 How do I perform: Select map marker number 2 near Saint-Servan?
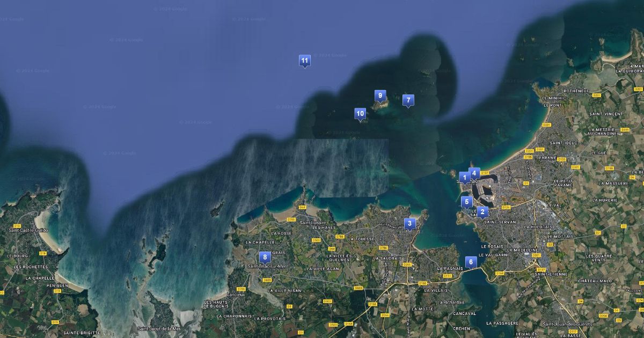(x=482, y=211)
